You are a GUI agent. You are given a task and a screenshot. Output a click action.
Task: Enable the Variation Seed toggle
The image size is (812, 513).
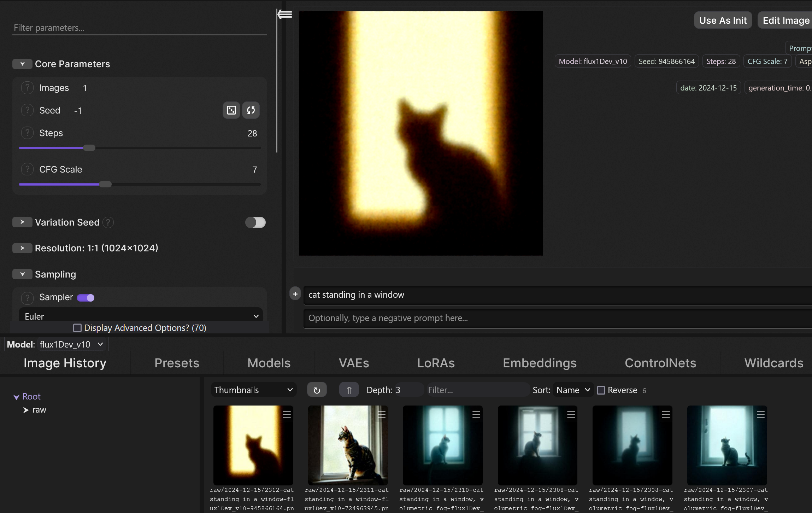(x=255, y=222)
